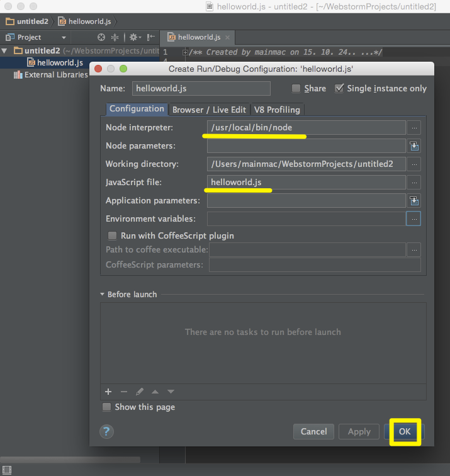Browse Working directory with its ellipsis button
This screenshot has height=476, width=450.
(414, 164)
